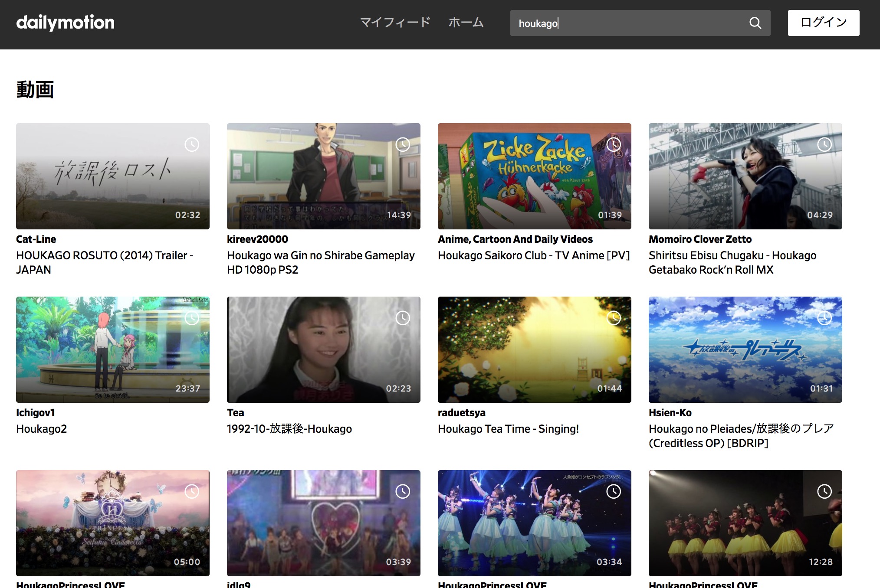Click watch-later clock on 03:34 stage video
Image resolution: width=880 pixels, height=588 pixels.
coord(614,491)
